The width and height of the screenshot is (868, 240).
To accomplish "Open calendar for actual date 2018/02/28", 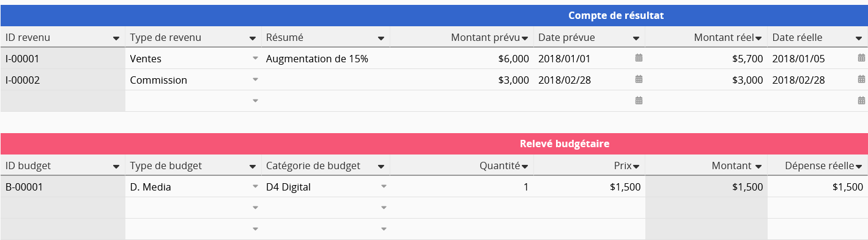I will [861, 79].
